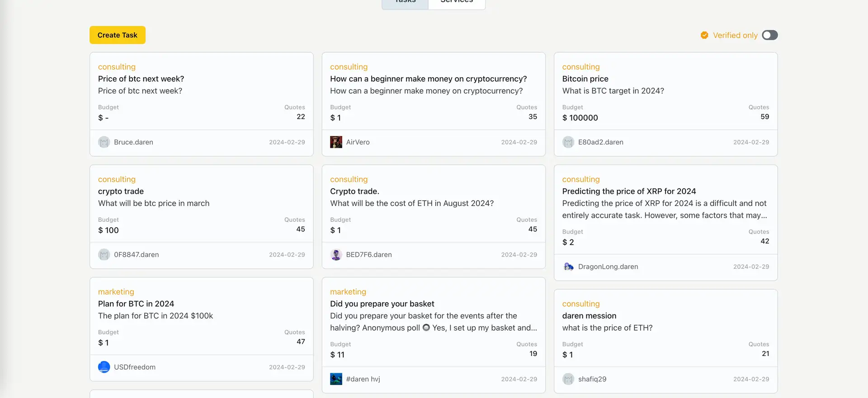Click the "Did you prepare your basket" title
The image size is (868, 398).
[x=382, y=304]
